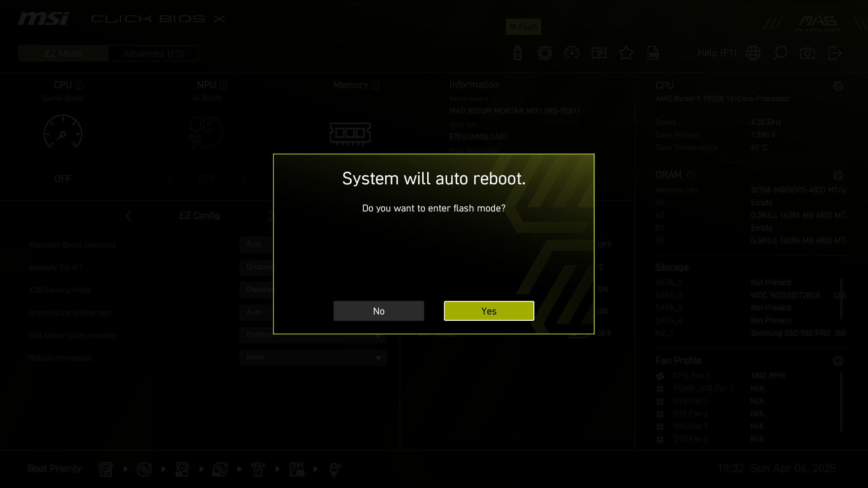Click the MSI logo
The height and width of the screenshot is (488, 868).
pos(43,19)
